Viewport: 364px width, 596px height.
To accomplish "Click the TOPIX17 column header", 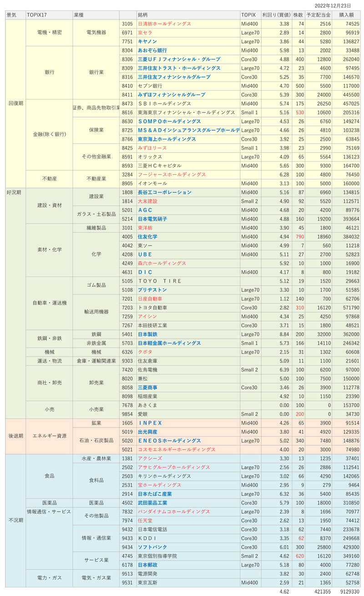I will (49, 15).
